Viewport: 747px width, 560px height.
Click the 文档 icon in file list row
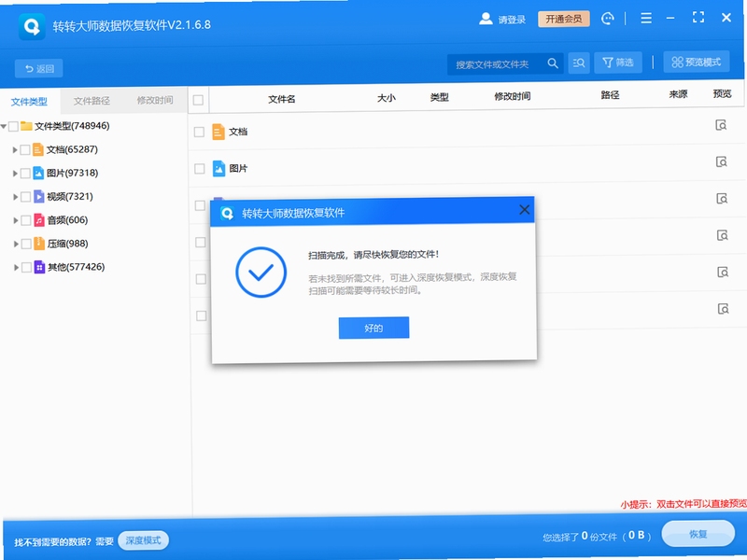[218, 132]
